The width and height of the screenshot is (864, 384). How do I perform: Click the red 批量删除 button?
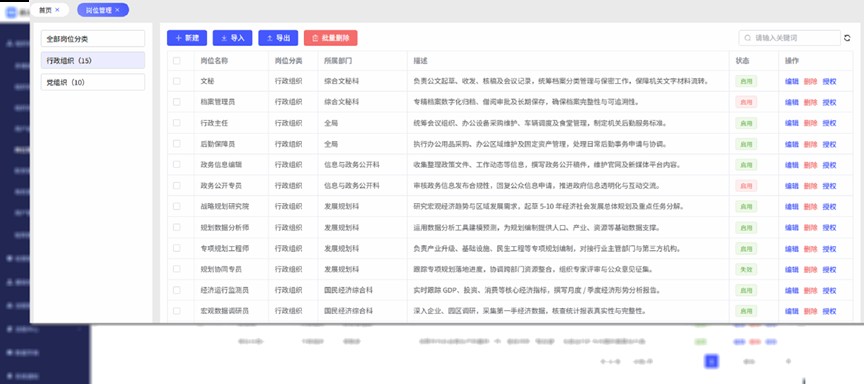click(331, 38)
